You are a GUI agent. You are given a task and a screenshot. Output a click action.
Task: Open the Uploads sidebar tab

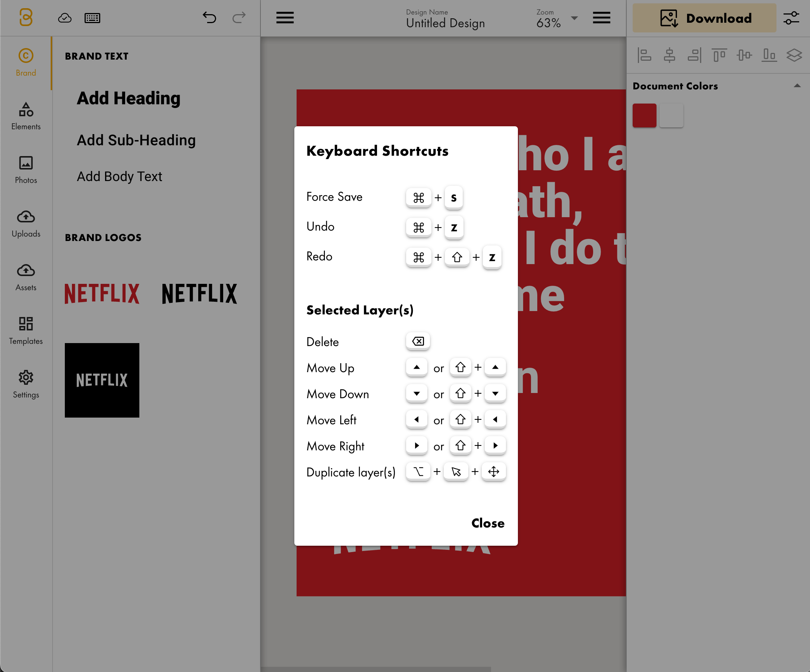[x=26, y=224]
